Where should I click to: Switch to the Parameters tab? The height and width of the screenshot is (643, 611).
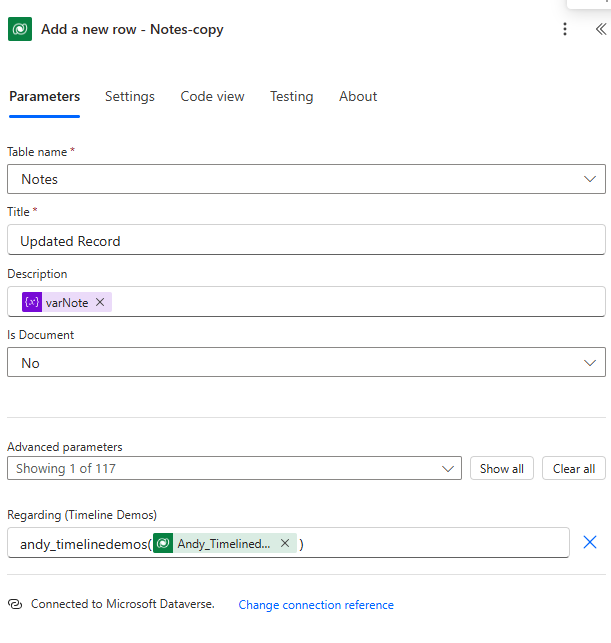(45, 96)
